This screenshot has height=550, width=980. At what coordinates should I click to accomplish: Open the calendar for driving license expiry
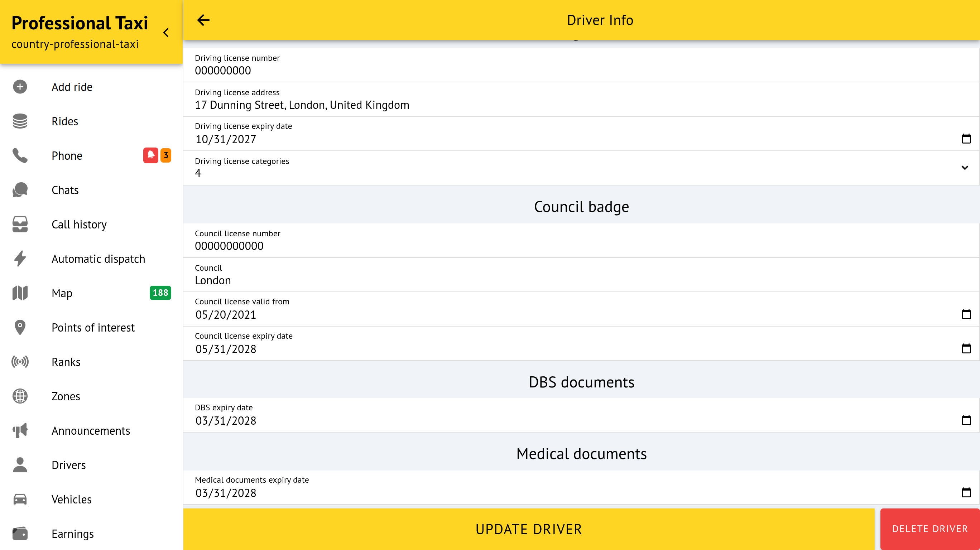(966, 139)
